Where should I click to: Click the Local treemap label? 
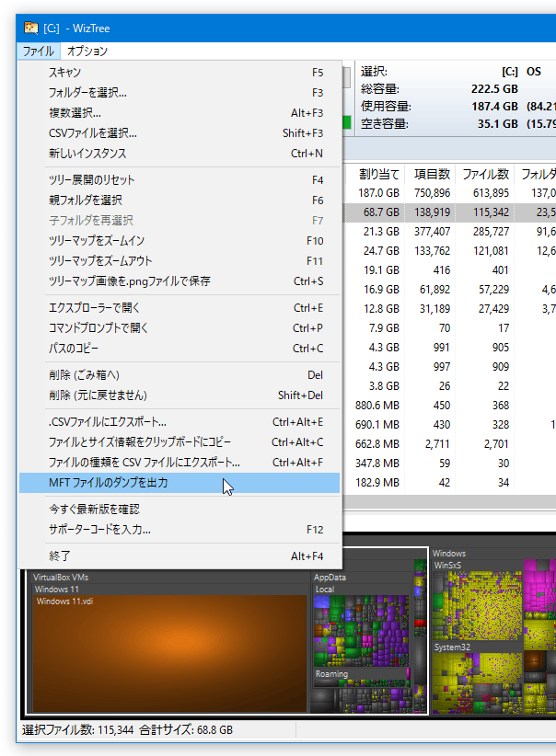point(325,590)
